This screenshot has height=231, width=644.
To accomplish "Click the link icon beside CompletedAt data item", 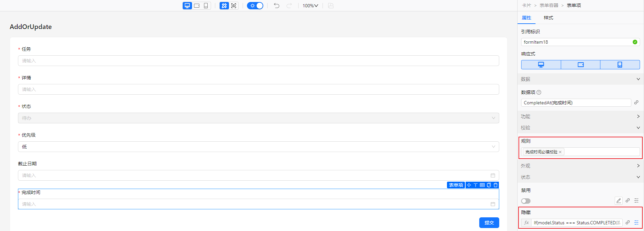I will [636, 102].
